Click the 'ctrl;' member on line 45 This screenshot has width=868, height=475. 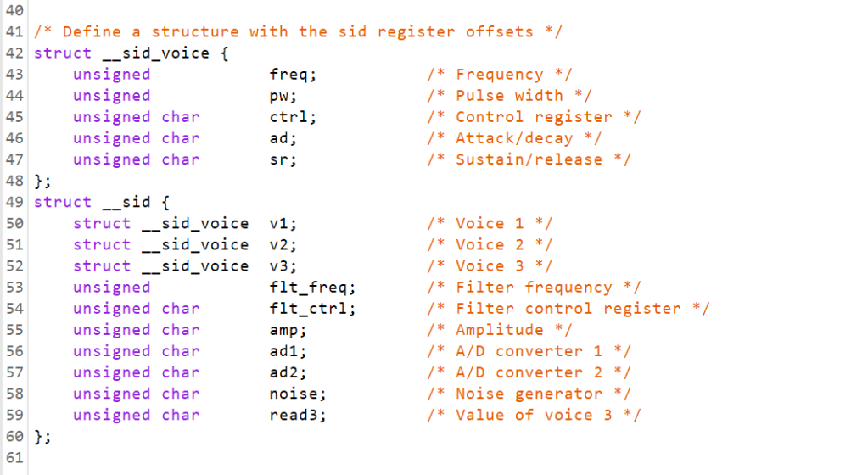pos(293,117)
